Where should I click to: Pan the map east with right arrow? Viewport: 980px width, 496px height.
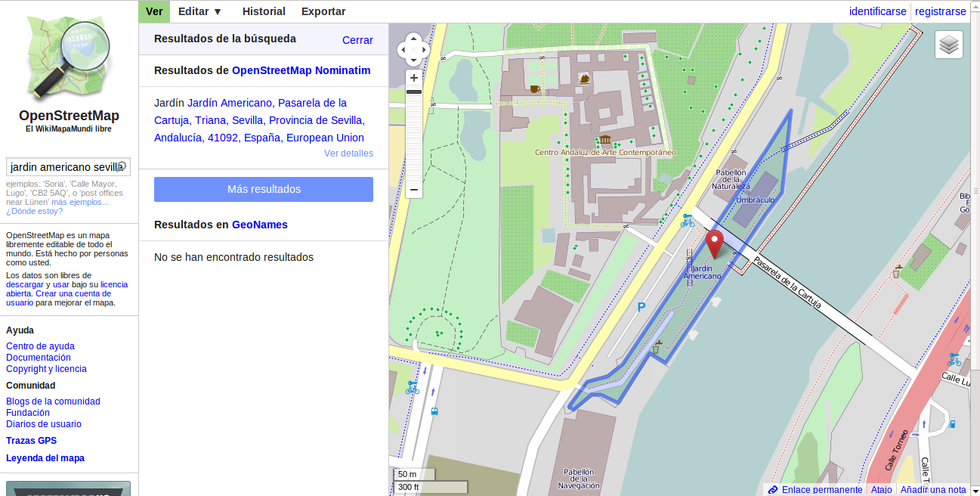(425, 50)
